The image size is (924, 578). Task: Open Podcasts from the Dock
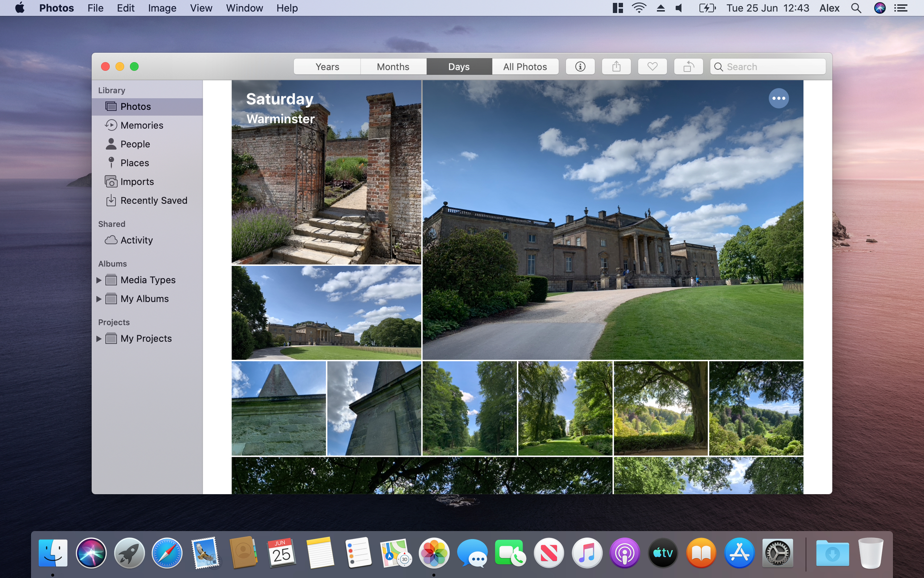point(625,553)
